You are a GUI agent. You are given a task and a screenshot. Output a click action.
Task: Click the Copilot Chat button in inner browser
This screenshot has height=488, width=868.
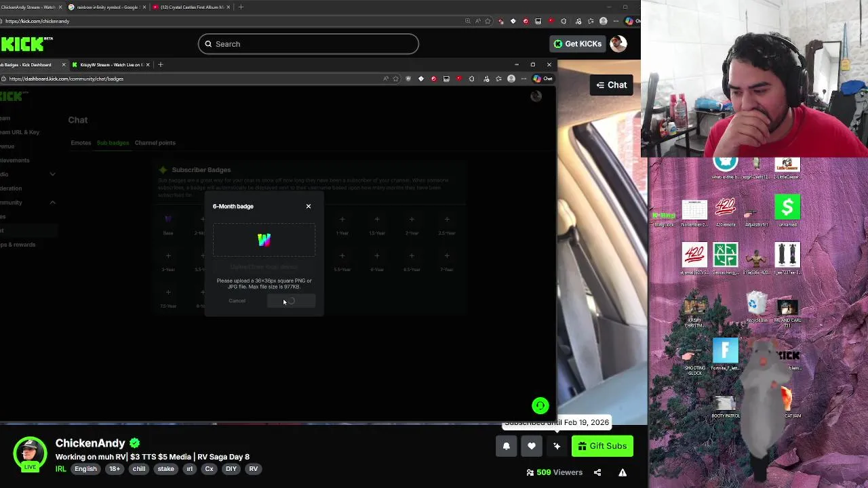point(542,79)
